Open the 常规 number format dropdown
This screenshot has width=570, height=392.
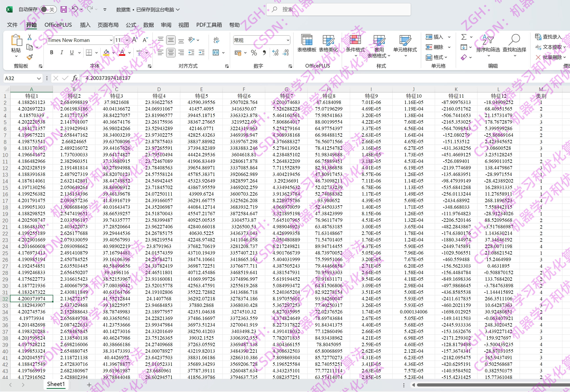click(287, 40)
